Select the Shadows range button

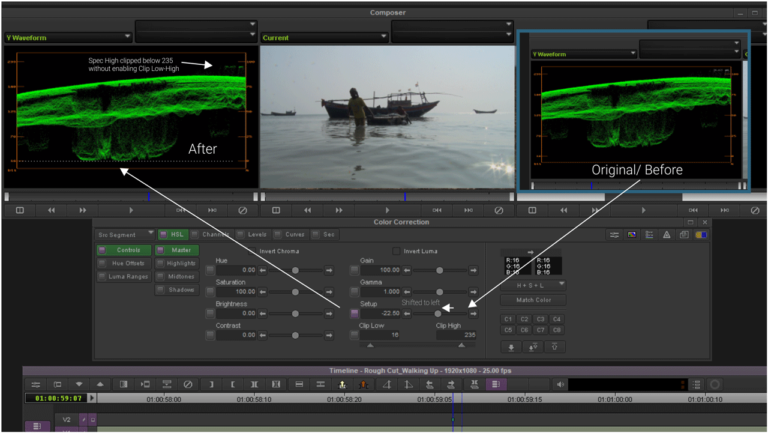[177, 290]
